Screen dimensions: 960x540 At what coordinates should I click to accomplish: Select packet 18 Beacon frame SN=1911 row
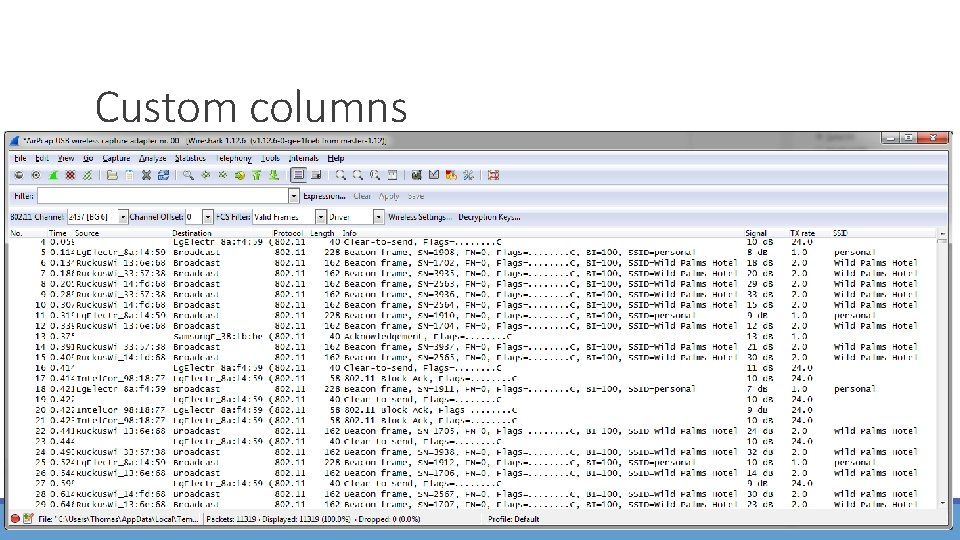click(471, 389)
